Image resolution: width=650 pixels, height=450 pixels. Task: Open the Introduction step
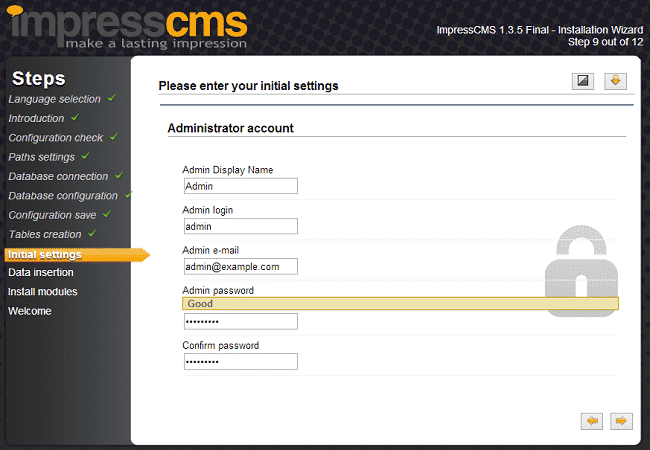[36, 118]
